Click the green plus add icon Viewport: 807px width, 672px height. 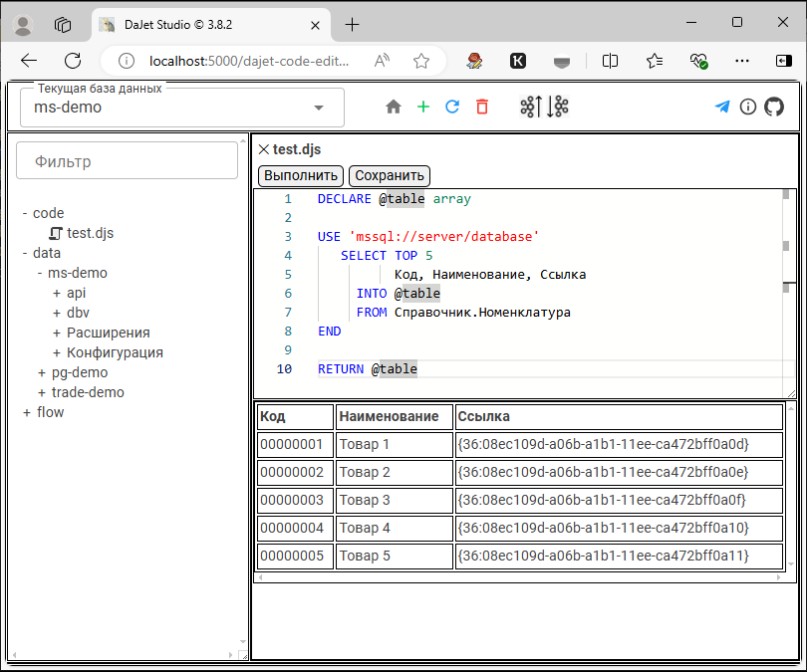pyautogui.click(x=423, y=107)
